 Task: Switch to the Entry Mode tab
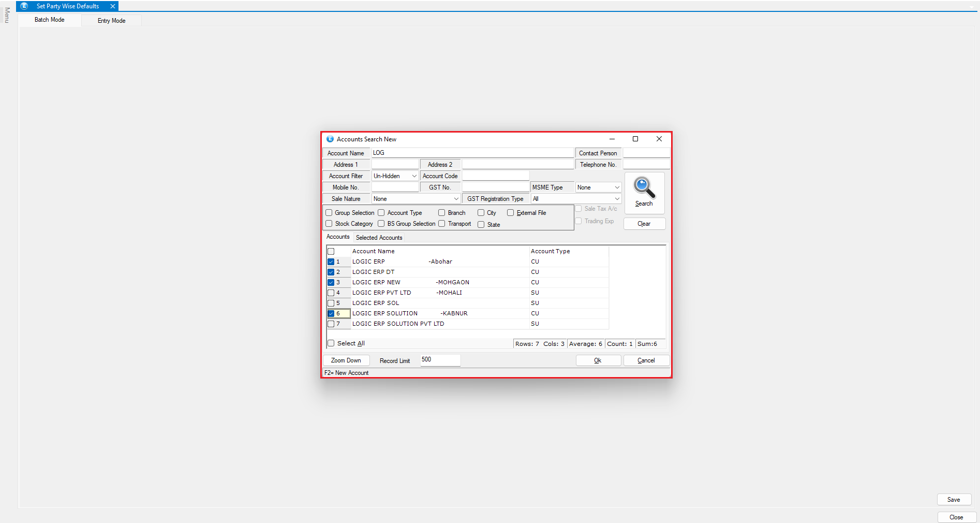(x=111, y=21)
